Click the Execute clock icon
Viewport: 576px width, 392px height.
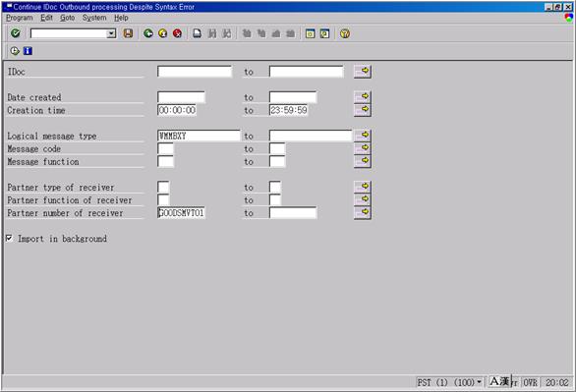coord(15,51)
